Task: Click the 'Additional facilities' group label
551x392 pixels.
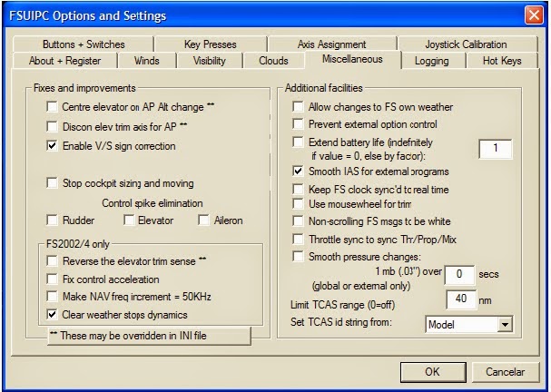Action: click(x=324, y=88)
